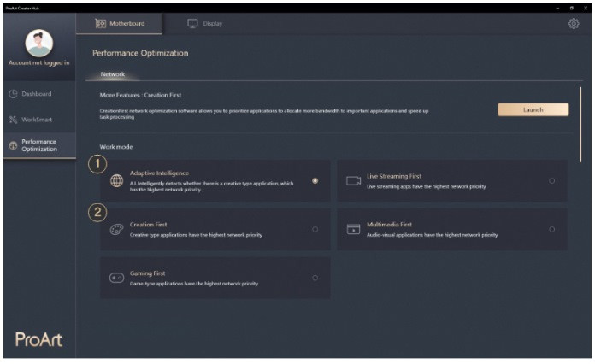Close the ProArt Creator Hub window
This screenshot has height=364, width=595.
pyautogui.click(x=585, y=8)
